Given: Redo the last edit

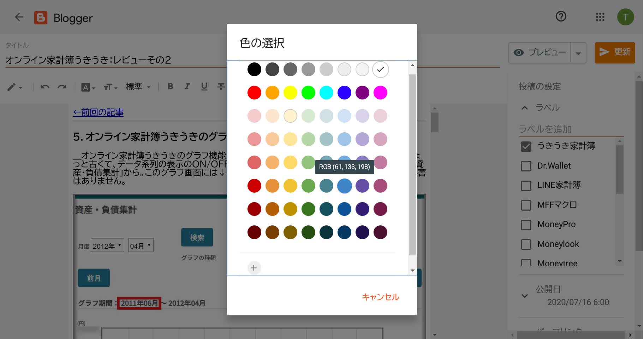Looking at the screenshot, I should point(62,87).
